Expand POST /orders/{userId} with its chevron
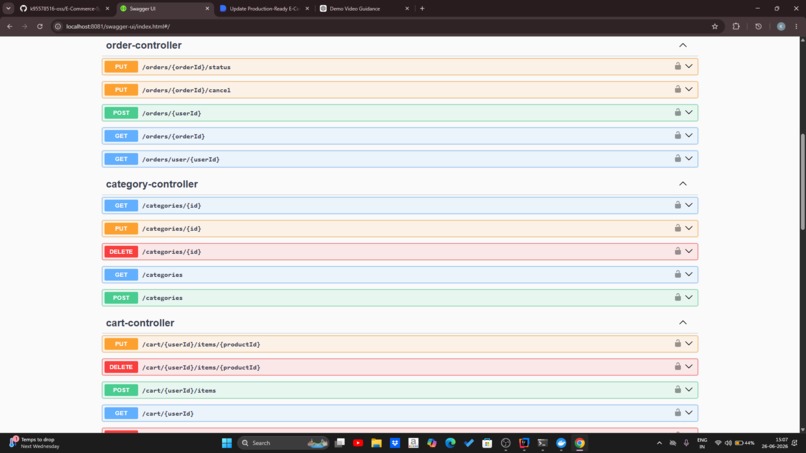This screenshot has width=806, height=453. [x=689, y=113]
